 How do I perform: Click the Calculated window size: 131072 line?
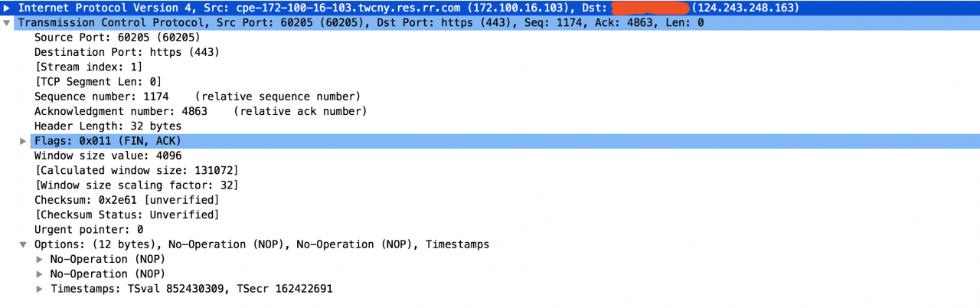point(136,170)
